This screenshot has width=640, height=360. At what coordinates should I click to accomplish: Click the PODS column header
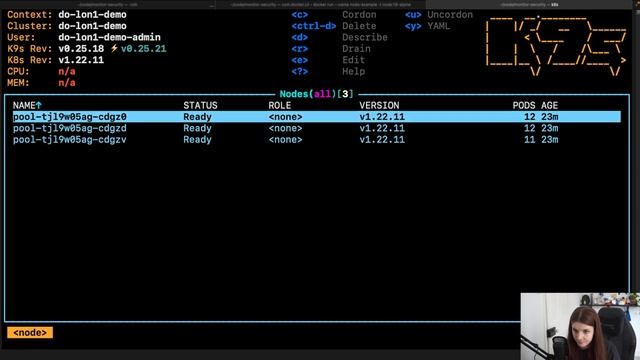coord(524,105)
